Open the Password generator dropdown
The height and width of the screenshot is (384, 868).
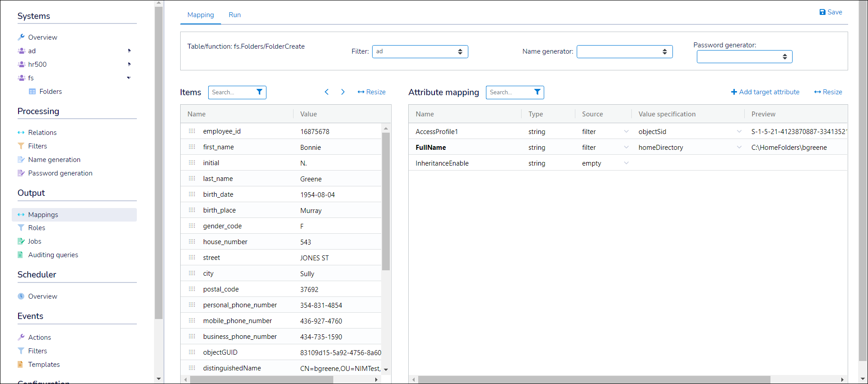click(x=744, y=56)
